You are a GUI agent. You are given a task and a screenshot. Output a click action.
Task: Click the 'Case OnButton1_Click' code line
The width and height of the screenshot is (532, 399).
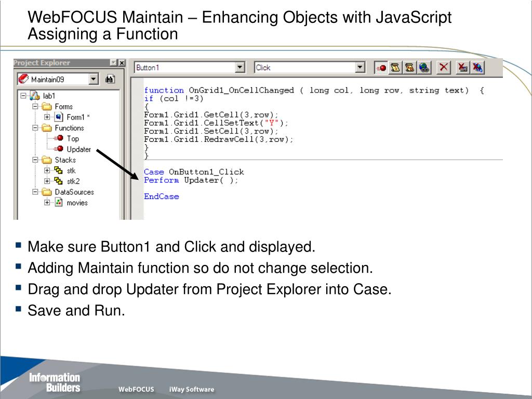(x=194, y=172)
